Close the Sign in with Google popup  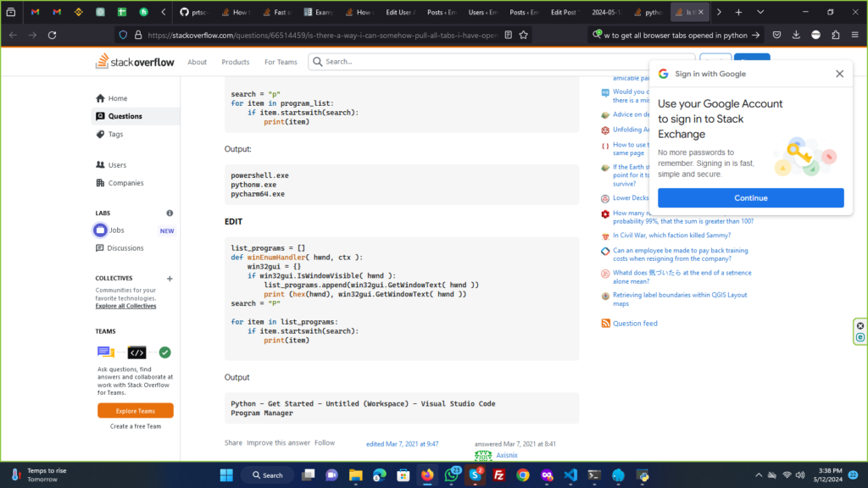(839, 74)
